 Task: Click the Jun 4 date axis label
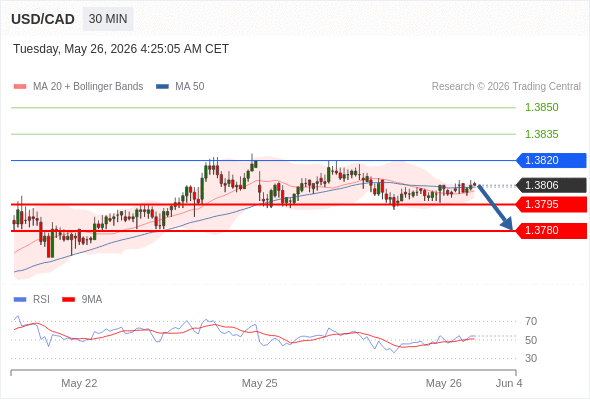pyautogui.click(x=509, y=383)
